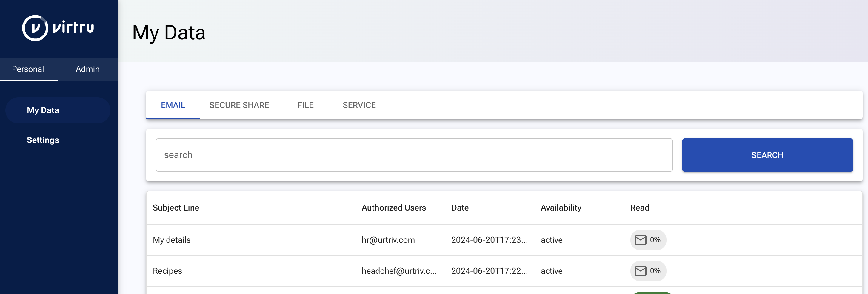This screenshot has width=868, height=294.
Task: Open My Data in the sidebar
Action: click(58, 110)
